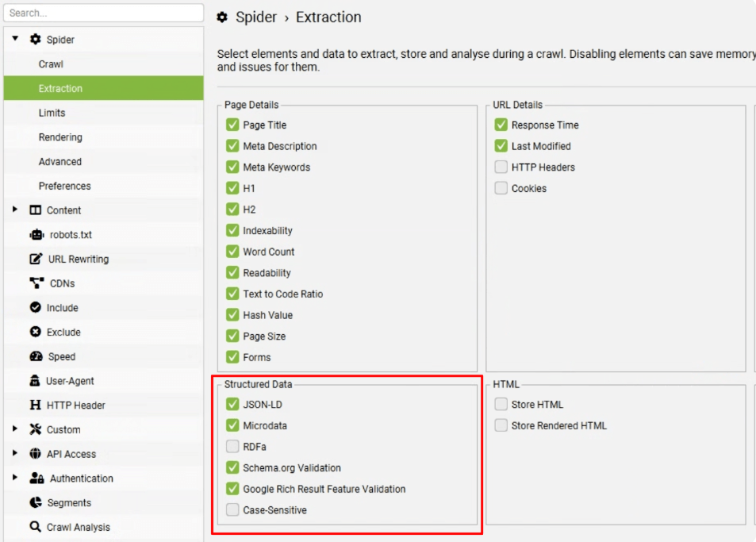Expand the Custom tree section
The width and height of the screenshot is (756, 542).
point(15,429)
